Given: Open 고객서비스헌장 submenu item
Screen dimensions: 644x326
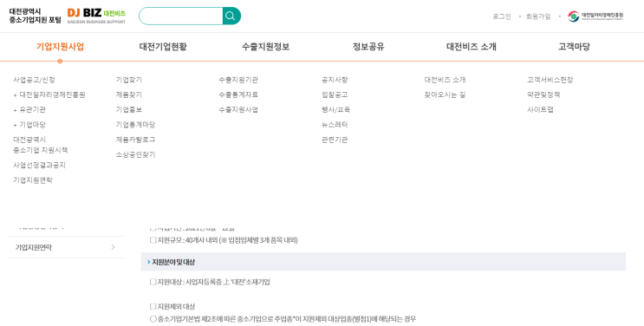Looking at the screenshot, I should [x=550, y=80].
